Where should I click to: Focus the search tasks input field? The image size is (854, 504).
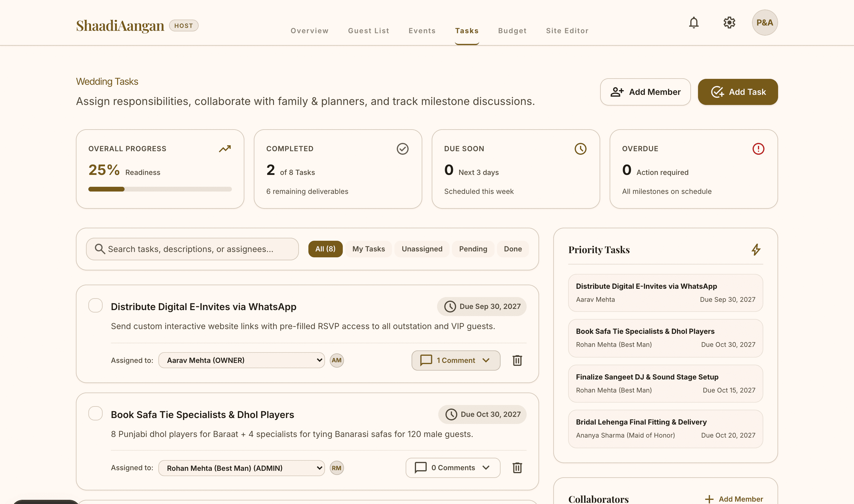tap(192, 249)
